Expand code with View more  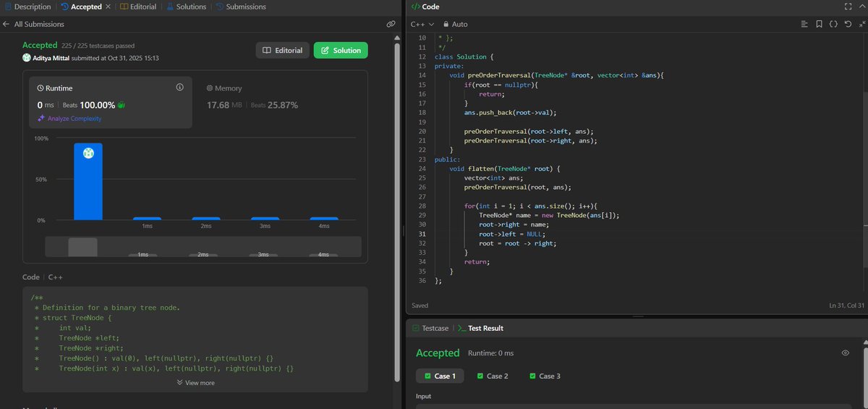[x=195, y=382]
